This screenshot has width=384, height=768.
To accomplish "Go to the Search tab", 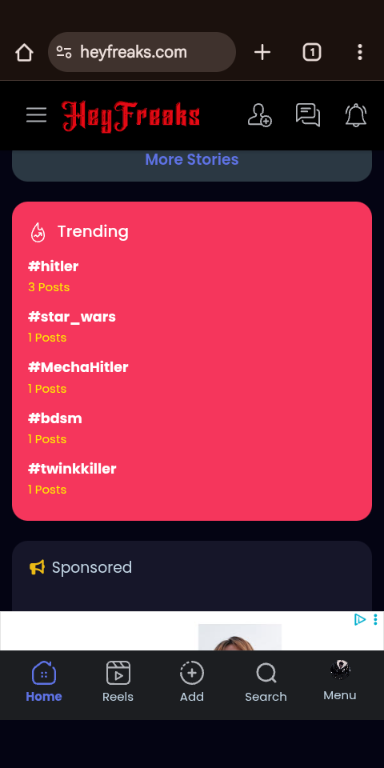I will pos(266,681).
